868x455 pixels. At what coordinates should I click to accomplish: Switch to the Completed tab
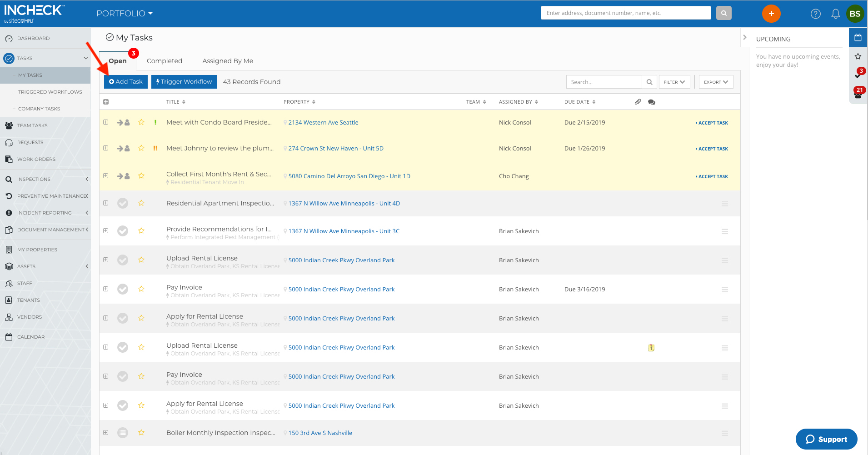(x=164, y=61)
